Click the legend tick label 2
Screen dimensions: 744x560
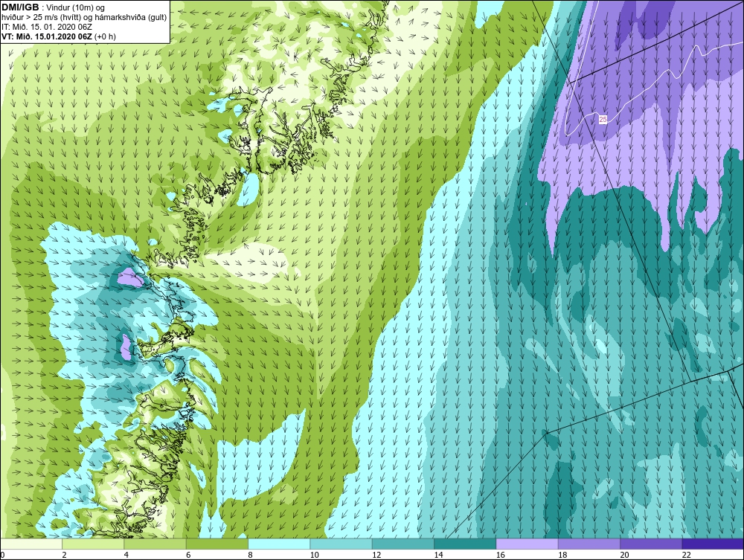(64, 555)
